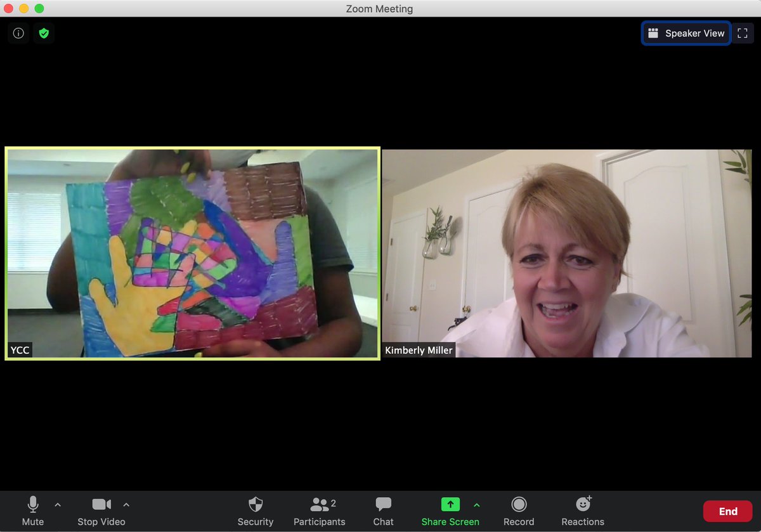761x532 pixels.
Task: Minimize the Zoom Meeting window
Action: tap(24, 8)
